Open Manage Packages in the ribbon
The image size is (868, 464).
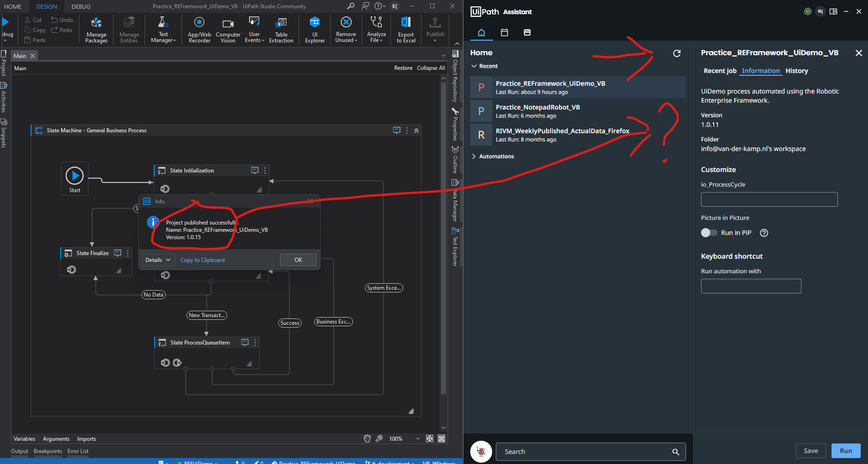point(96,30)
